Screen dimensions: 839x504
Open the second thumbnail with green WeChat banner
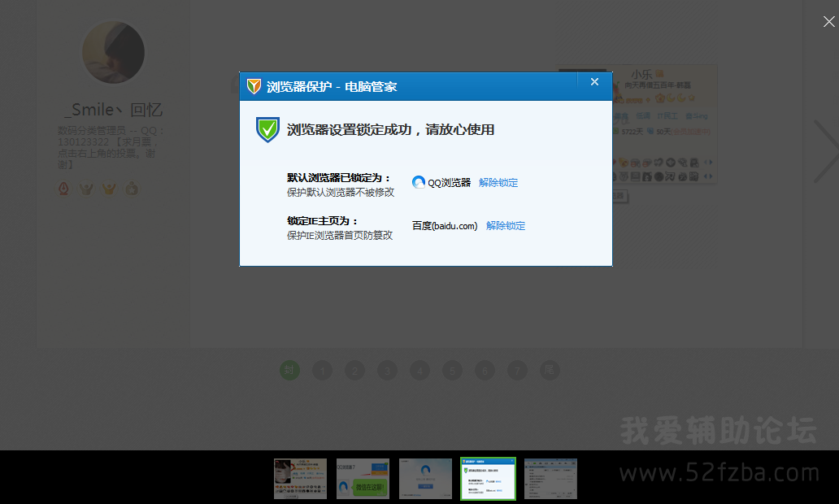coord(363,478)
